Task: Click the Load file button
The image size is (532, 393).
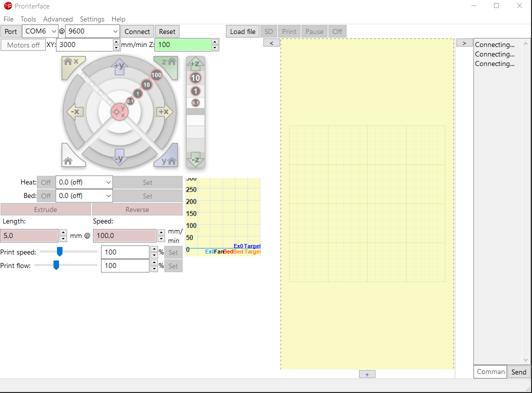Action: [242, 31]
